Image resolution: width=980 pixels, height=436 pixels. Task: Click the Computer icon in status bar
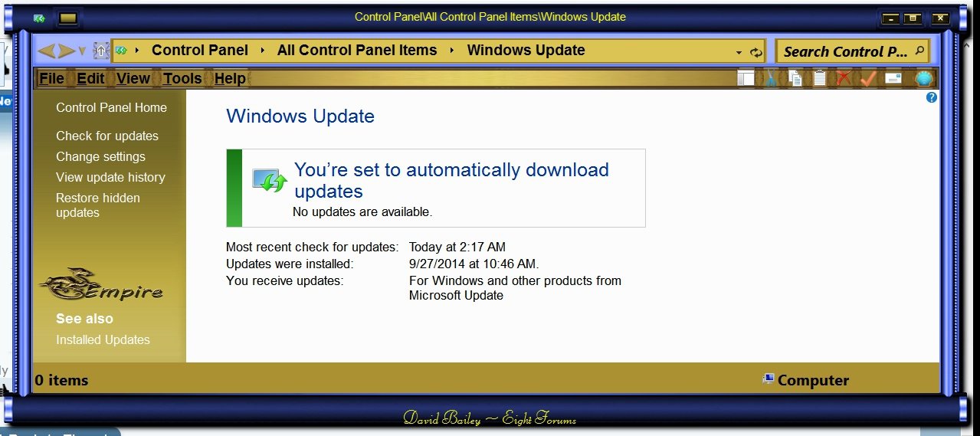pyautogui.click(x=769, y=379)
